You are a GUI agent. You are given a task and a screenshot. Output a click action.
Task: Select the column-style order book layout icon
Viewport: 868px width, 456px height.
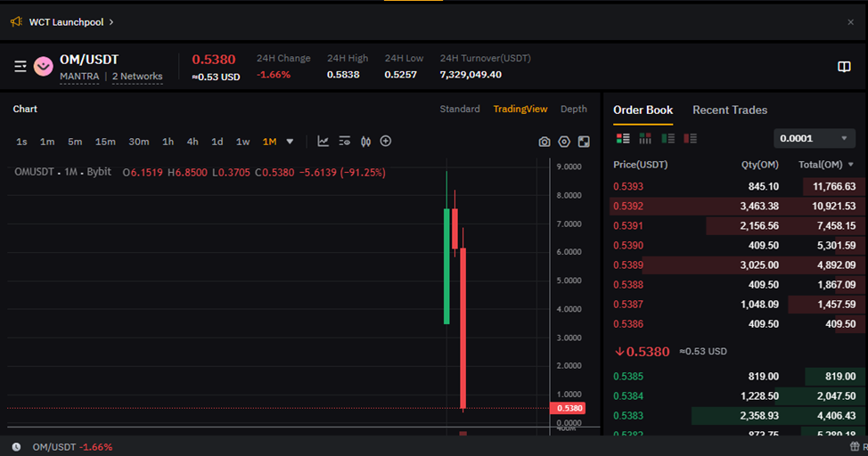click(x=645, y=138)
